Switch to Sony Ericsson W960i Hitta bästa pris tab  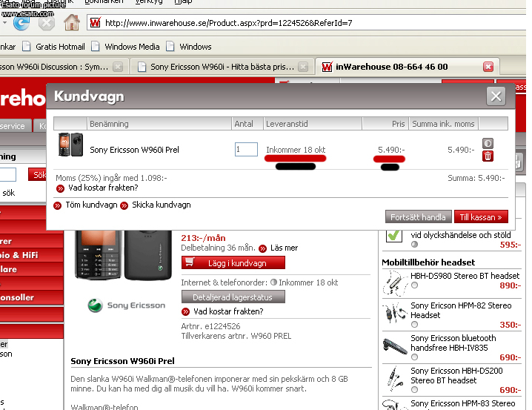pos(222,67)
